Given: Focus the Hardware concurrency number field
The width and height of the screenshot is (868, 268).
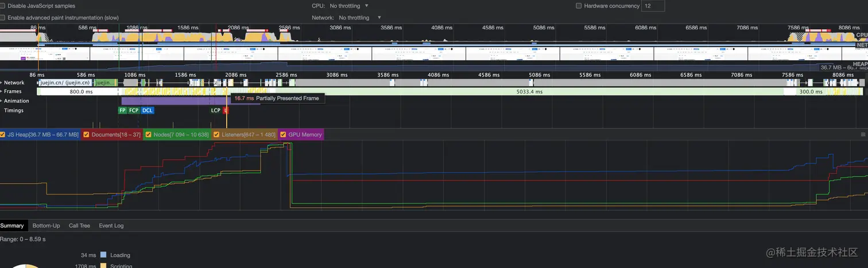Looking at the screenshot, I should (x=653, y=6).
